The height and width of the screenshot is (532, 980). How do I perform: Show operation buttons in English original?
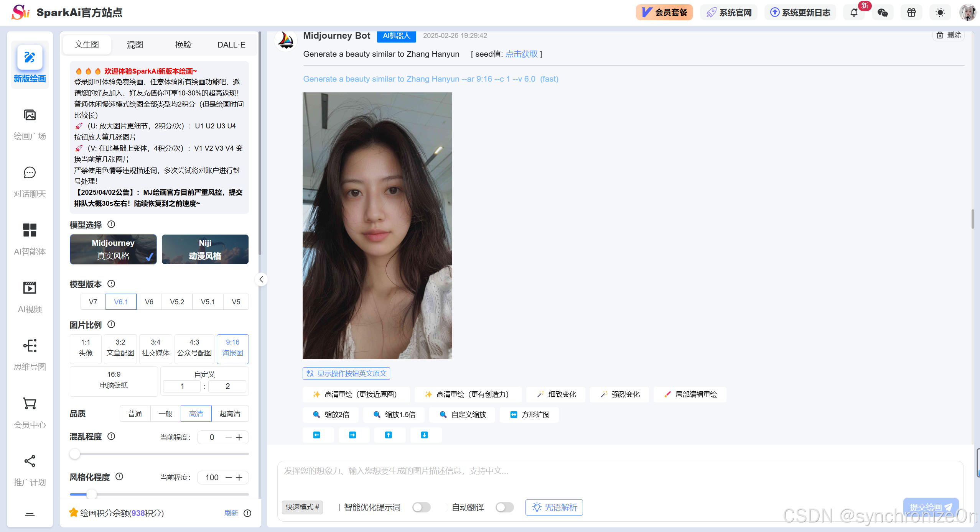pyautogui.click(x=346, y=373)
